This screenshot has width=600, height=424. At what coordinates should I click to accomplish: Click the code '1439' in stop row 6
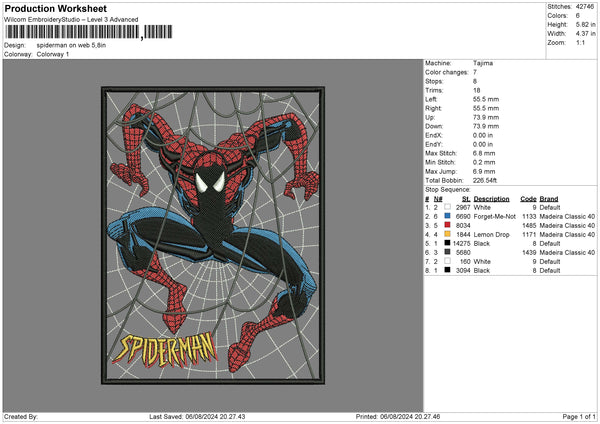coord(529,252)
